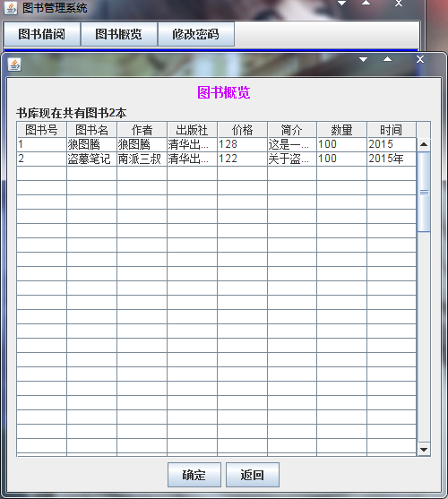Close the inner 图书概览 dialog window
Image resolution: width=448 pixels, height=499 pixels.
pos(420,59)
